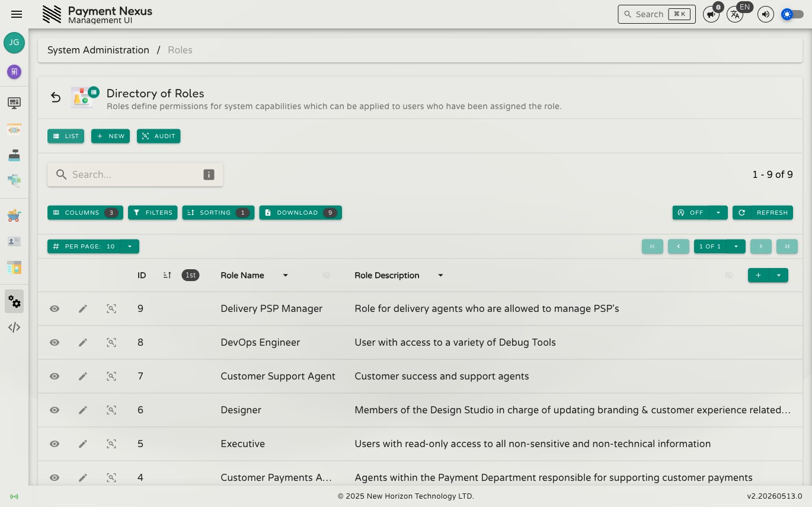Image resolution: width=812 pixels, height=507 pixels.
Task: View the Designer role
Action: (55, 410)
